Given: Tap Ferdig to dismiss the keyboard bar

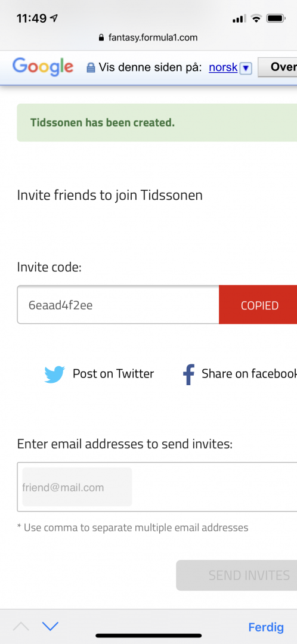Looking at the screenshot, I should tap(266, 627).
